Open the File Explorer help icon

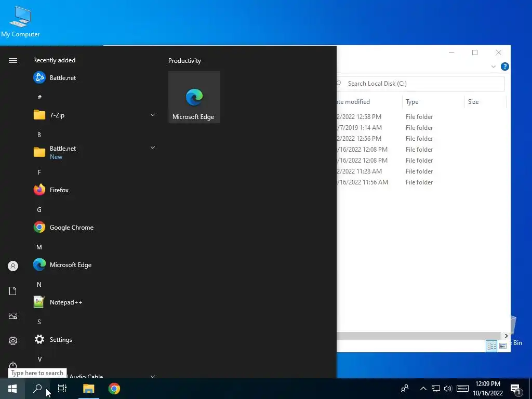pyautogui.click(x=504, y=66)
